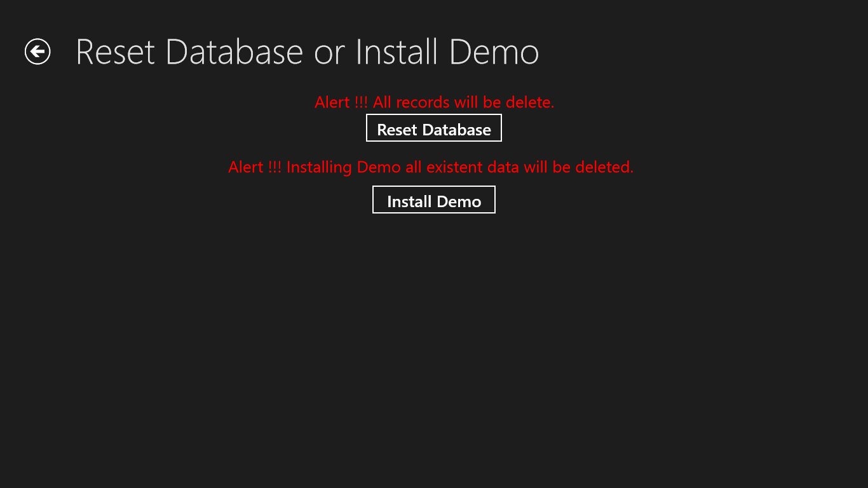Click the warning above the Install Demo button
This screenshot has width=868, height=488.
[x=431, y=167]
